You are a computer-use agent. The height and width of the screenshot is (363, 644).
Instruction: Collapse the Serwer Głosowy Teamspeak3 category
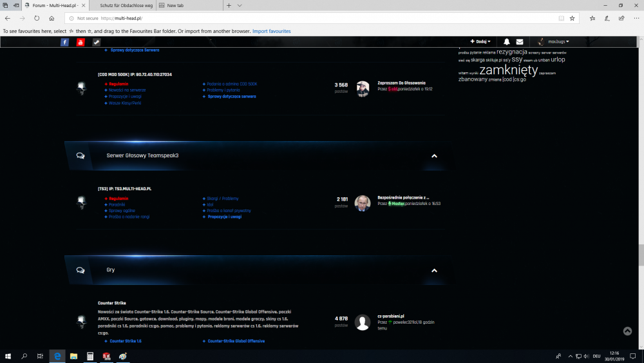pyautogui.click(x=434, y=156)
